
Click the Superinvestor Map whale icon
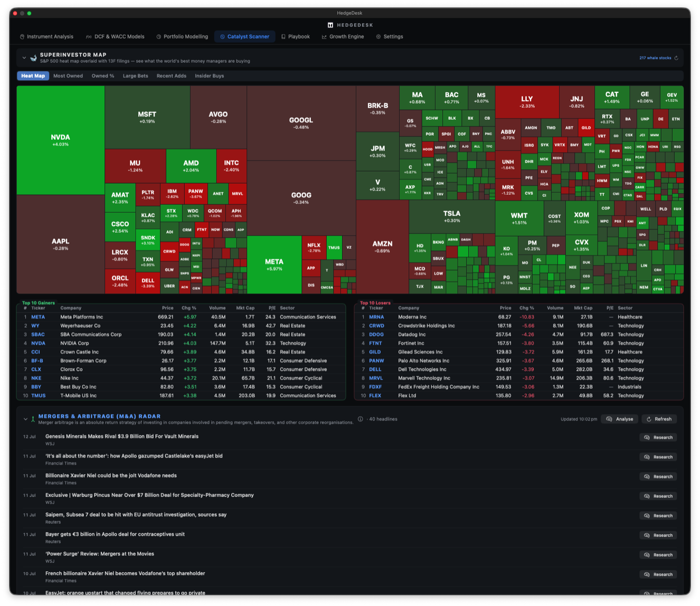pos(33,58)
